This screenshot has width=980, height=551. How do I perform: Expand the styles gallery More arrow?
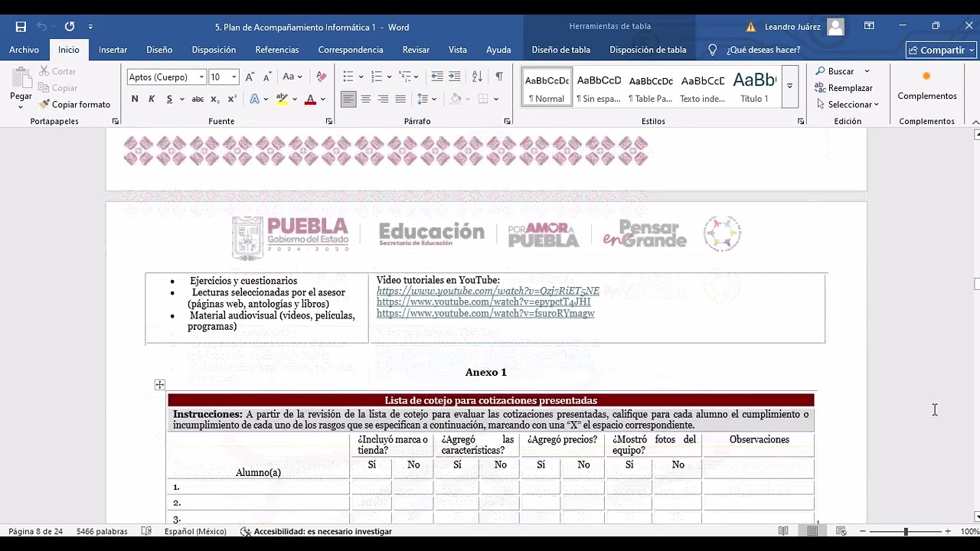pyautogui.click(x=789, y=87)
